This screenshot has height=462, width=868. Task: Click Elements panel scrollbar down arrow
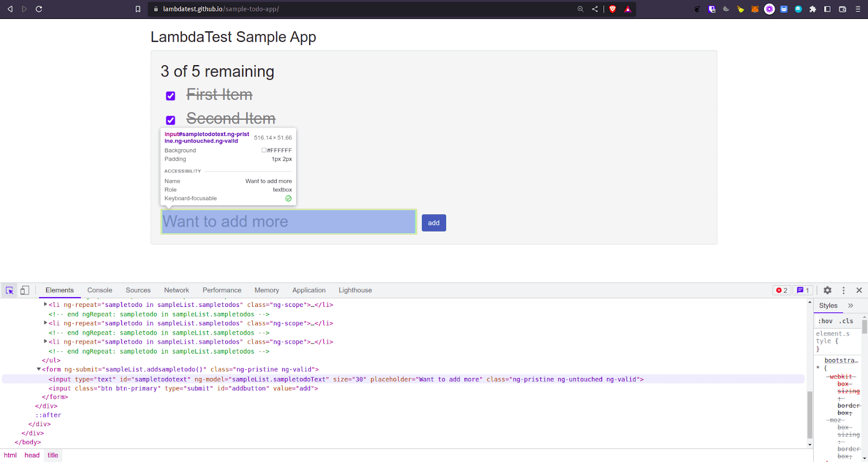[810, 445]
